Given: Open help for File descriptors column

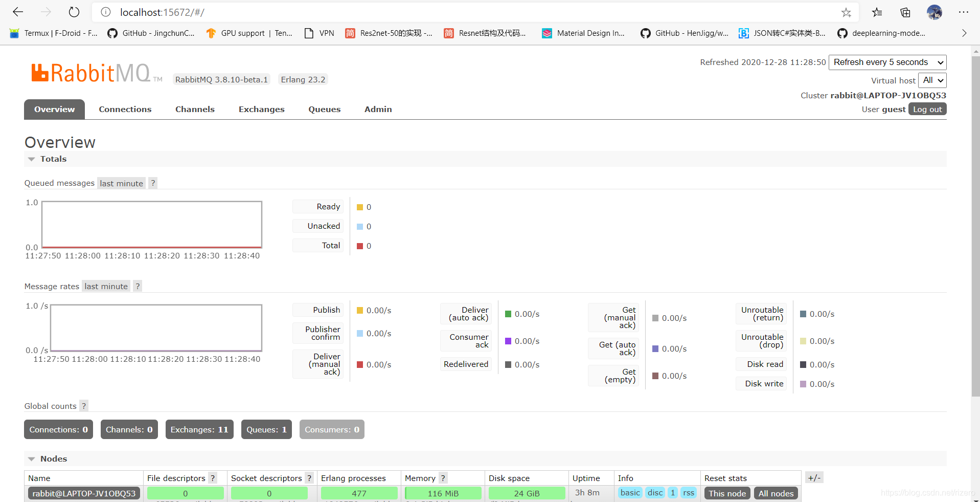Looking at the screenshot, I should [x=213, y=478].
